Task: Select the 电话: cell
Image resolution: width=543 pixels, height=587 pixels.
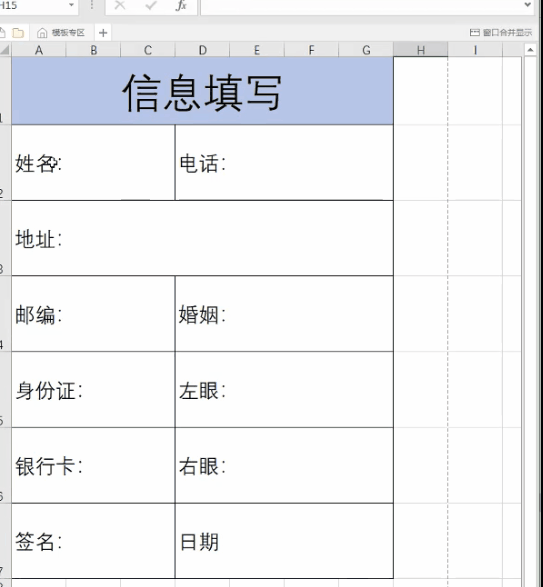Action: [284, 163]
